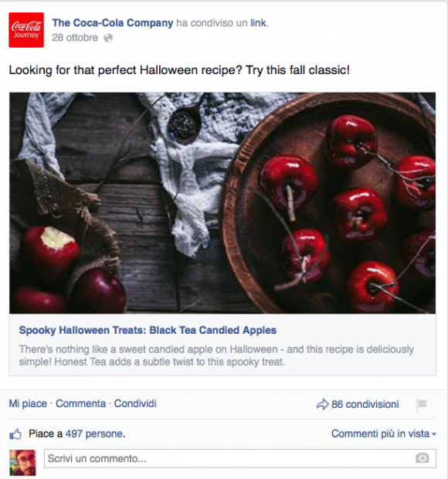Image resolution: width=448 pixels, height=479 pixels.
Task: Open 'Spooky Halloween Treats: Black Tea Candied Apples' title
Action: pos(148,330)
